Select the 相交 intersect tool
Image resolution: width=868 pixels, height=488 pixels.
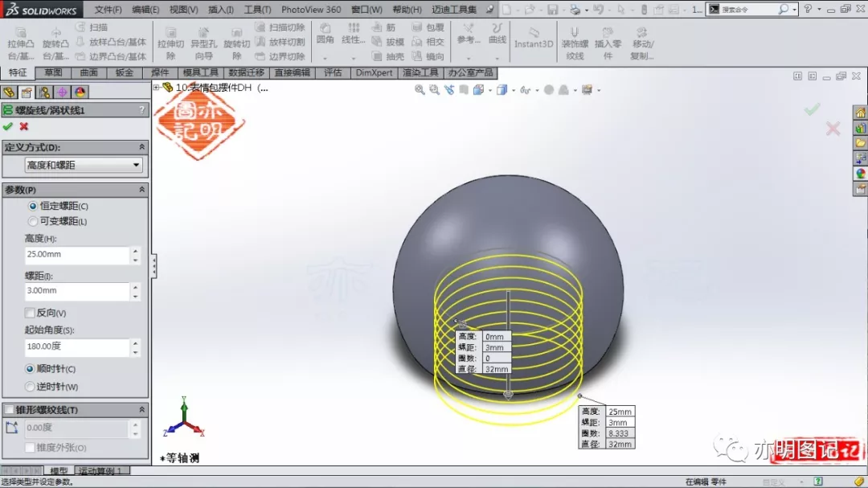pyautogui.click(x=428, y=42)
